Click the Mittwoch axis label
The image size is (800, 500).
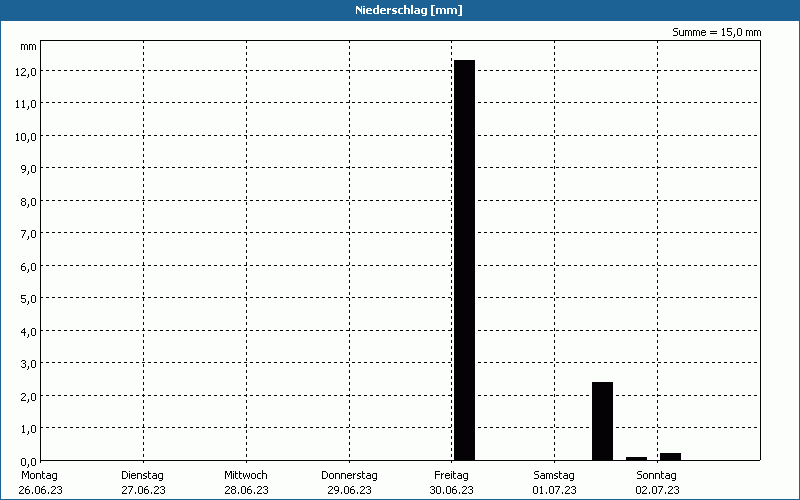(245, 475)
